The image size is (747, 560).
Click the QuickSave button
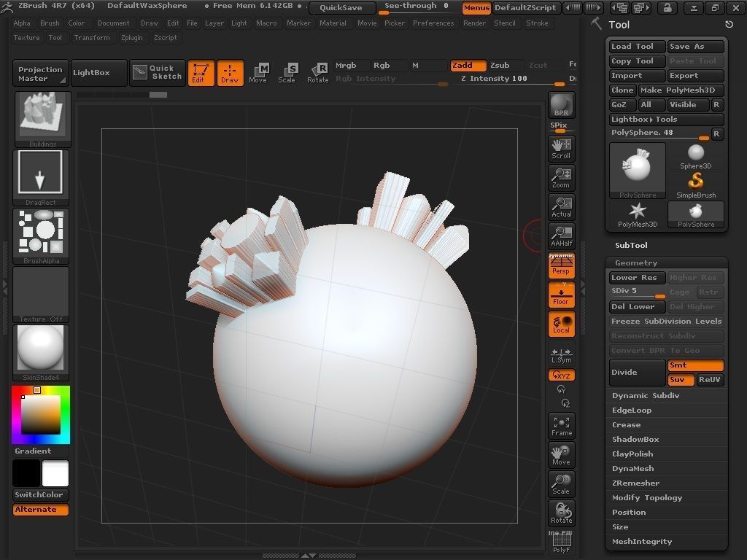tap(341, 7)
